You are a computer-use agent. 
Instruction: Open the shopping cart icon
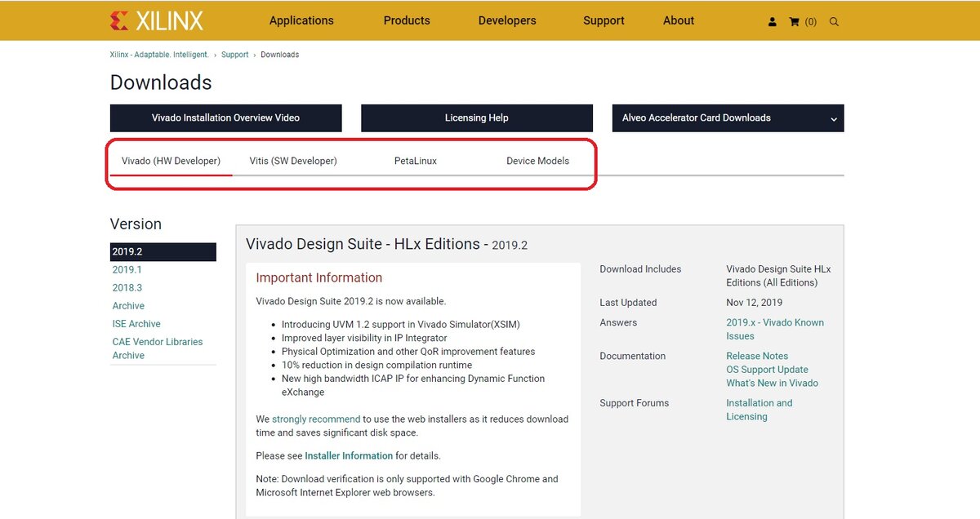tap(794, 22)
